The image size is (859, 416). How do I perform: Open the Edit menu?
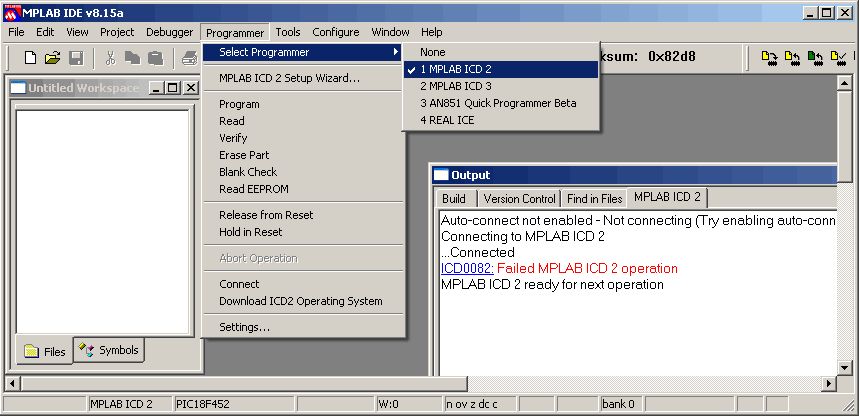tap(45, 32)
